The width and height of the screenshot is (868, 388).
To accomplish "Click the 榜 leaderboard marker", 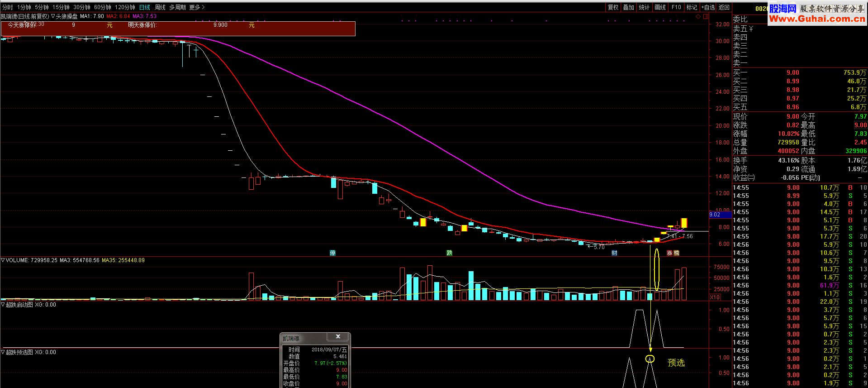I will [x=677, y=253].
